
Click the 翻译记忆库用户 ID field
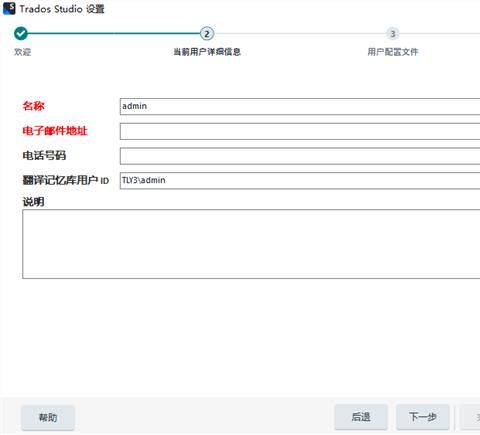300,180
